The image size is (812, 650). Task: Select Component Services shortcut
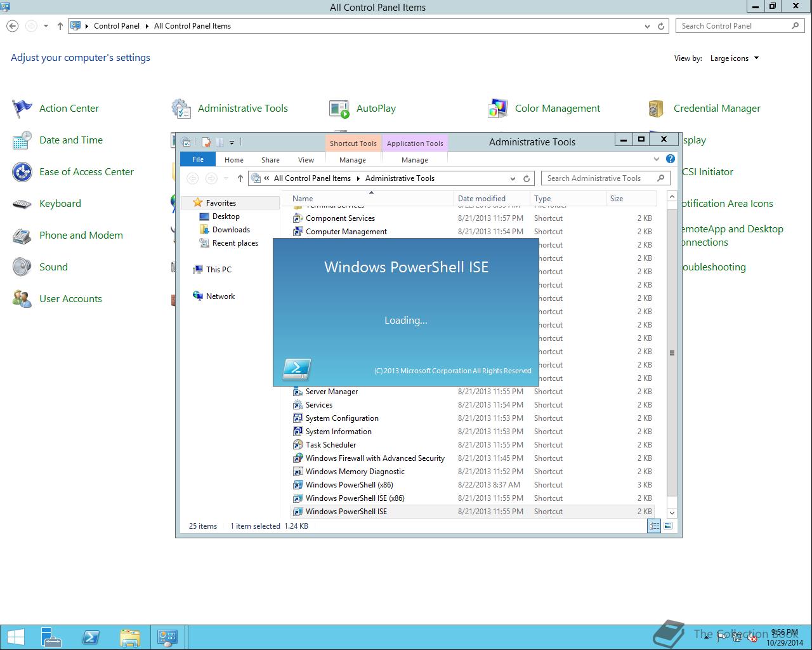[x=340, y=218]
